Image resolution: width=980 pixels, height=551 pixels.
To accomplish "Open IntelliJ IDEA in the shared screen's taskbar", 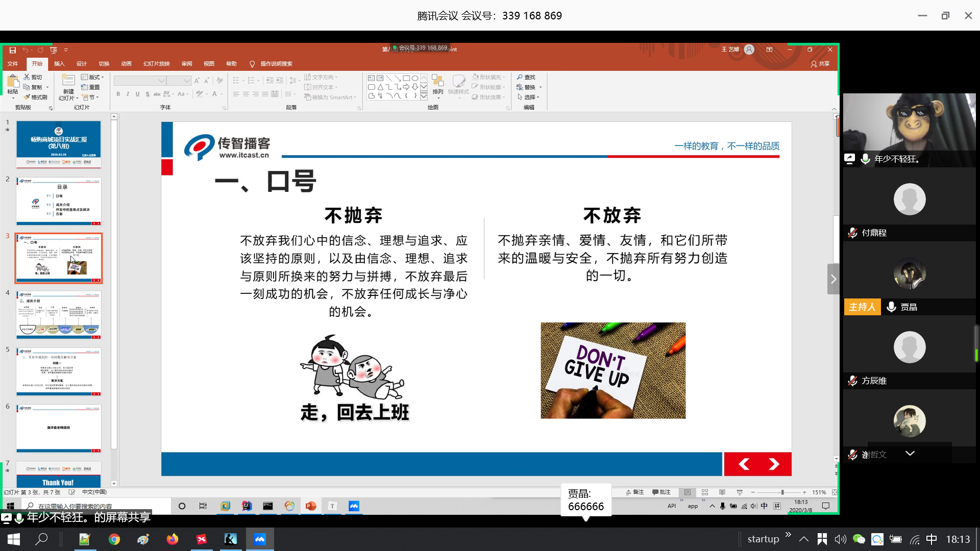I will pyautogui.click(x=247, y=506).
